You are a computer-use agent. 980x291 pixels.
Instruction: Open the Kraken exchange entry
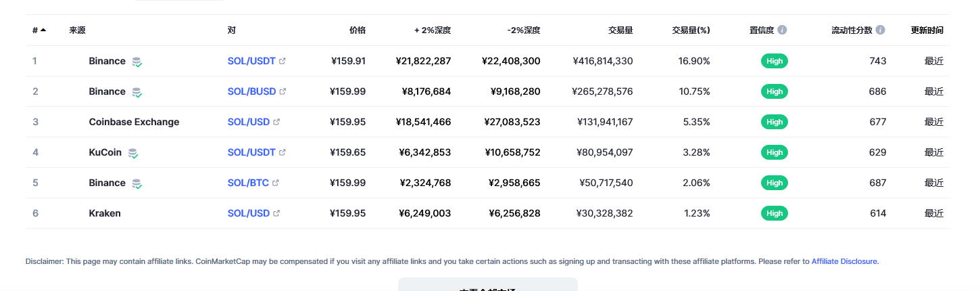[x=105, y=213]
